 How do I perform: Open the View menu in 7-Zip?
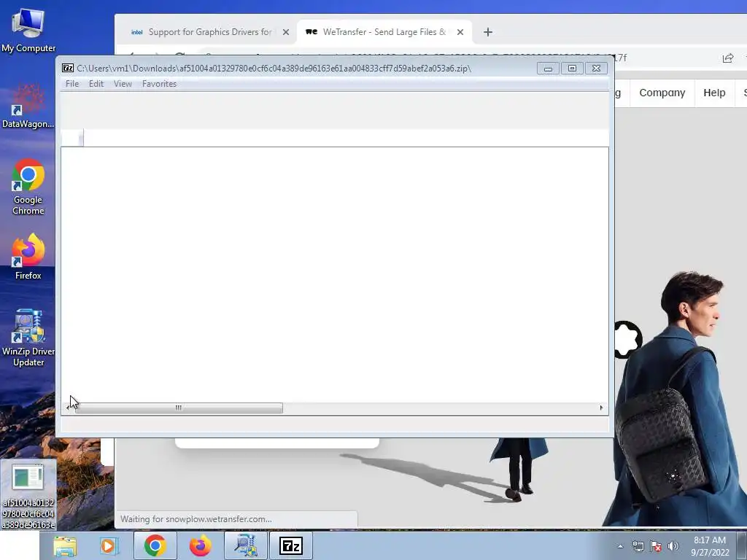click(x=123, y=84)
